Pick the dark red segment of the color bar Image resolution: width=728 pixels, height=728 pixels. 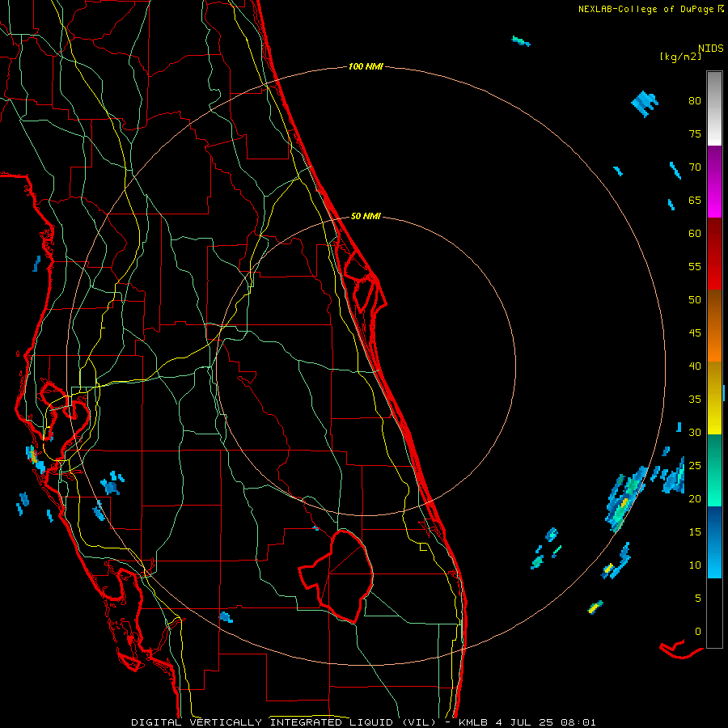pos(714,254)
